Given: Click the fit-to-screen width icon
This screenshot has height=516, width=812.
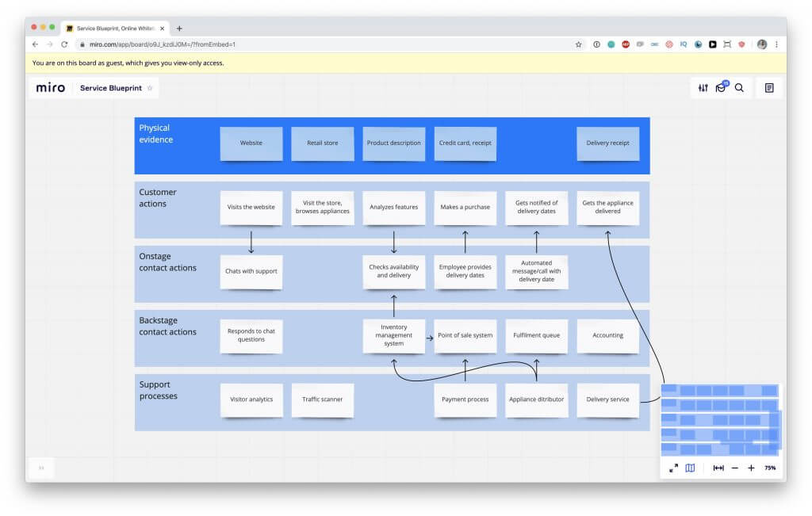Looking at the screenshot, I should click(x=718, y=468).
